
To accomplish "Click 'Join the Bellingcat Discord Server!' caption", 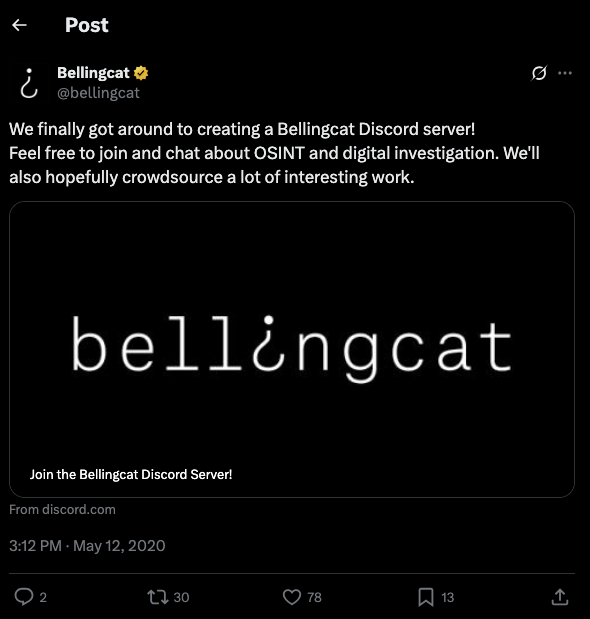I will 131,474.
